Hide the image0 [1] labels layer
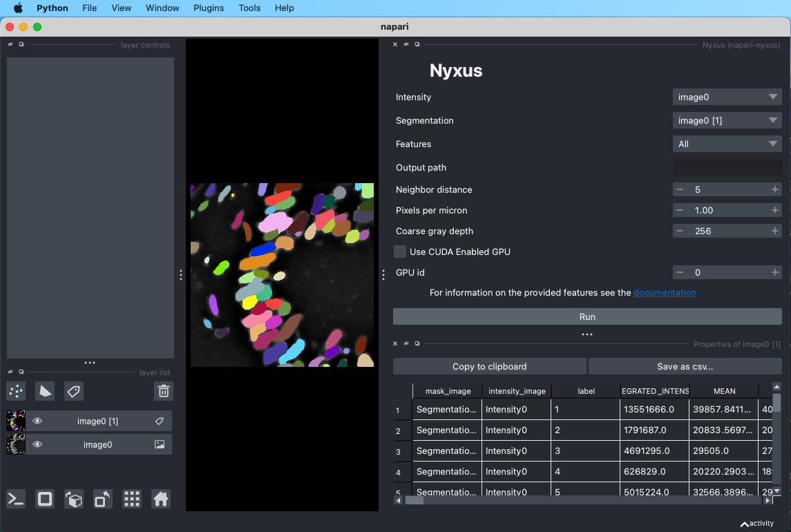The width and height of the screenshot is (791, 532). click(37, 421)
